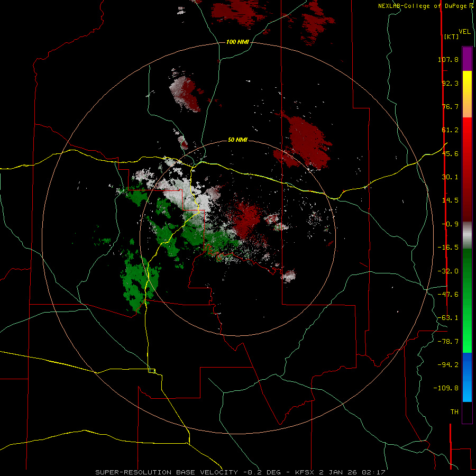
Task: Click the 76.7 velocity scale value
Action: click(450, 106)
